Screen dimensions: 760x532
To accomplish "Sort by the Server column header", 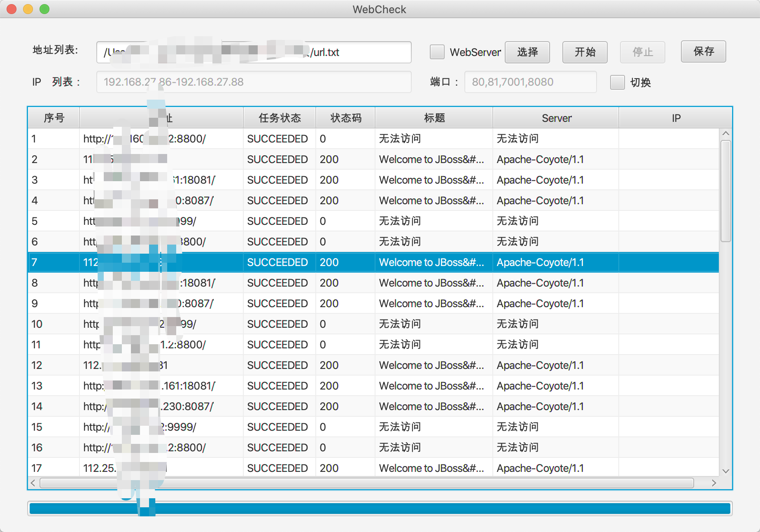I will click(556, 118).
